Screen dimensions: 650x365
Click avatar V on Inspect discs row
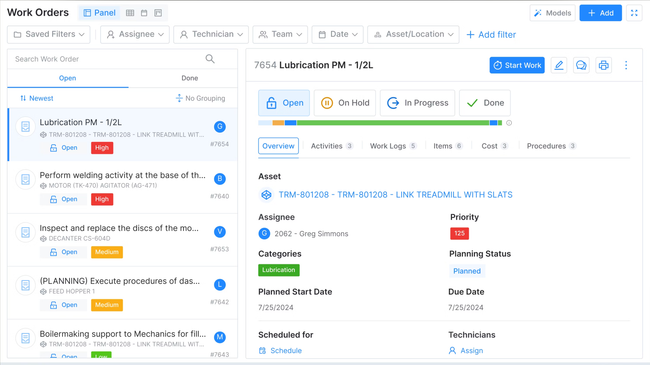click(220, 231)
